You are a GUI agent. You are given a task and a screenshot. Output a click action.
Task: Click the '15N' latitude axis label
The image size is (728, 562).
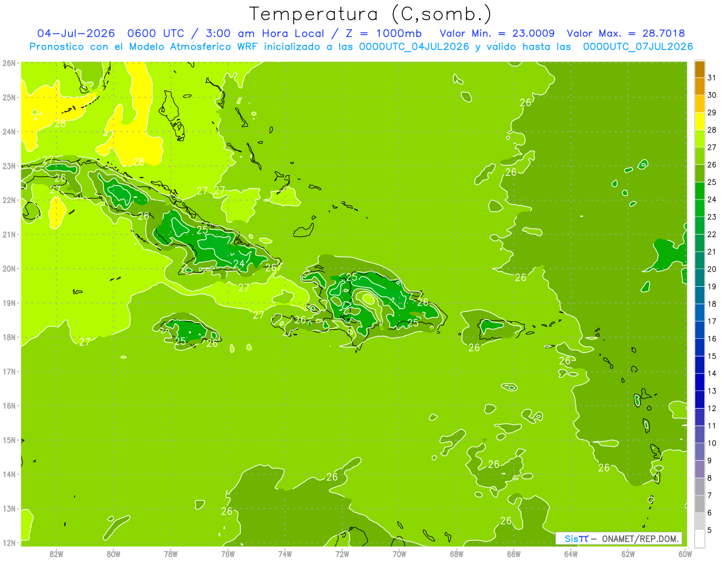point(9,440)
